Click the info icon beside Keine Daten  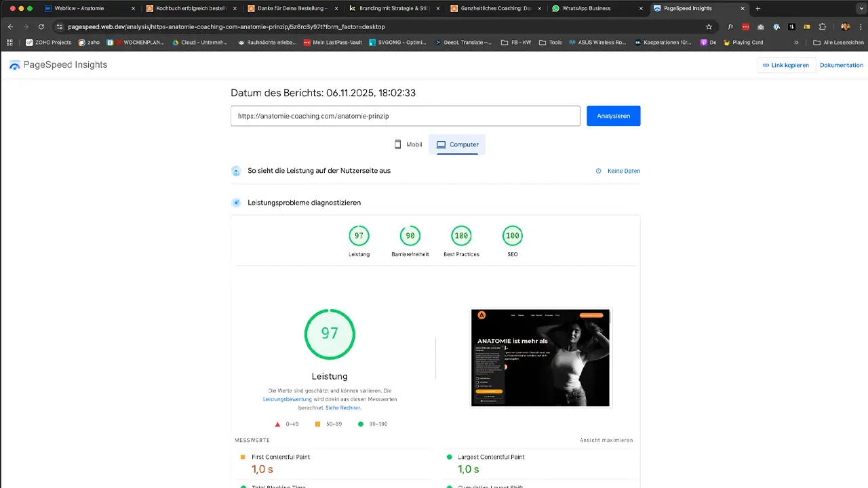point(597,171)
